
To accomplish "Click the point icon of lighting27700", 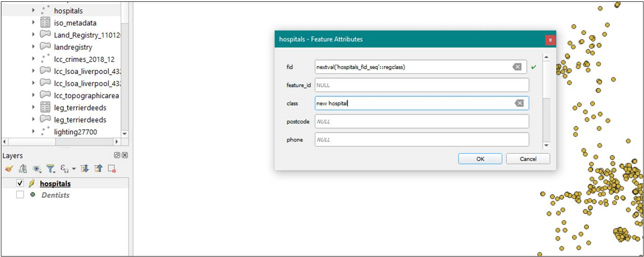I will (x=45, y=131).
